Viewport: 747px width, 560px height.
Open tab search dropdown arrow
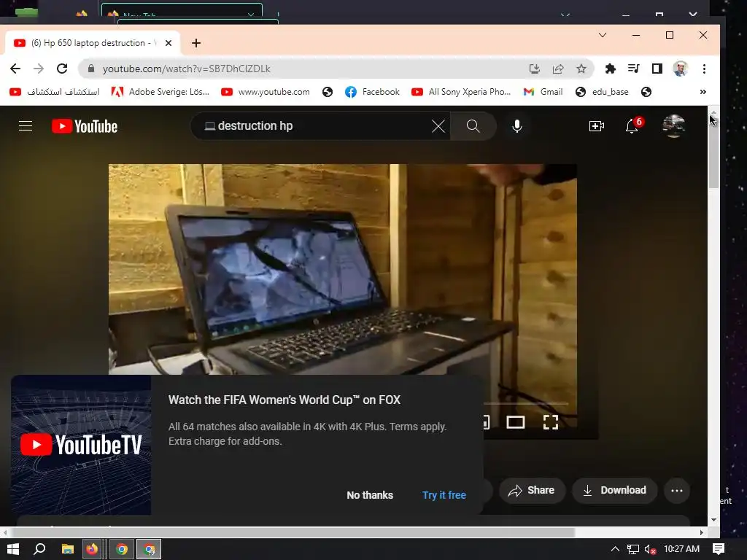[x=602, y=35]
